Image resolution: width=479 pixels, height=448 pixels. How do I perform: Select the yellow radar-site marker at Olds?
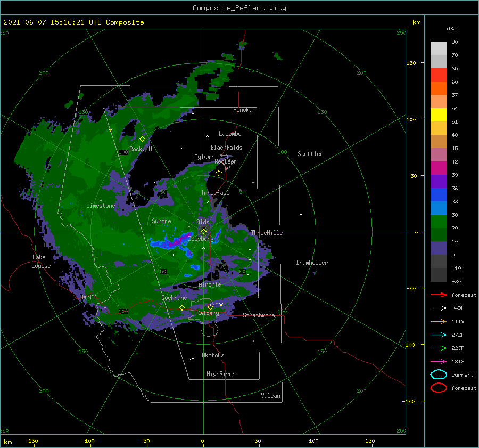pyautogui.click(x=203, y=232)
